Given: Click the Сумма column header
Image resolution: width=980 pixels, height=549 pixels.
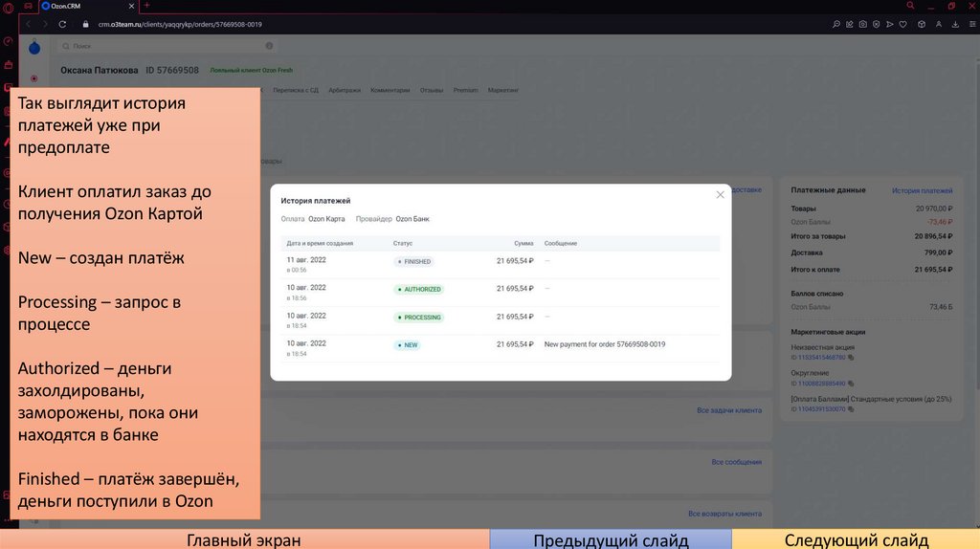Looking at the screenshot, I should tap(523, 244).
